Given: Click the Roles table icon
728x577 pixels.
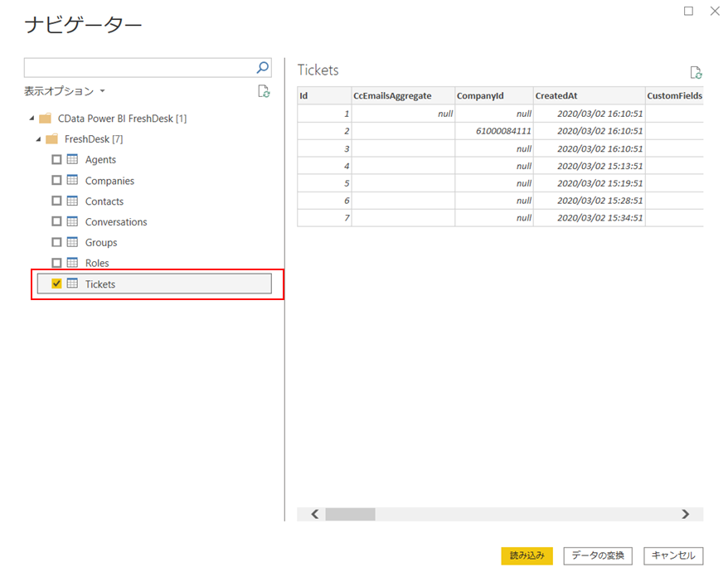Looking at the screenshot, I should pos(72,262).
